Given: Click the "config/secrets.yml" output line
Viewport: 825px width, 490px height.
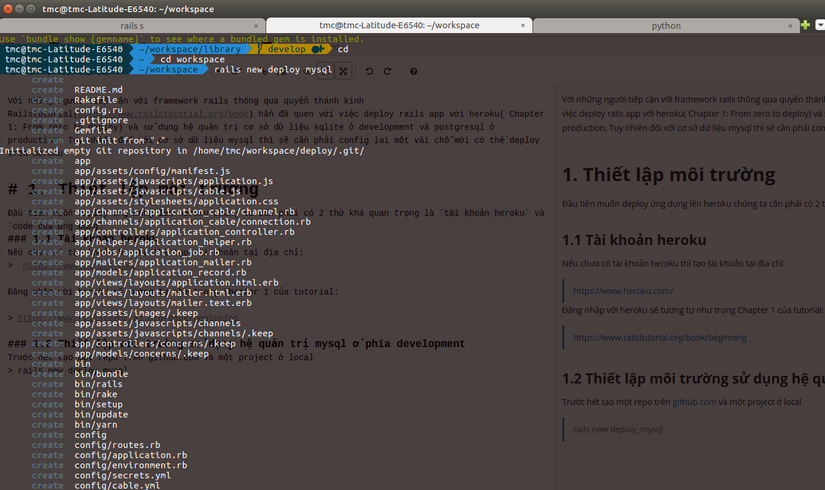Looking at the screenshot, I should (x=123, y=476).
